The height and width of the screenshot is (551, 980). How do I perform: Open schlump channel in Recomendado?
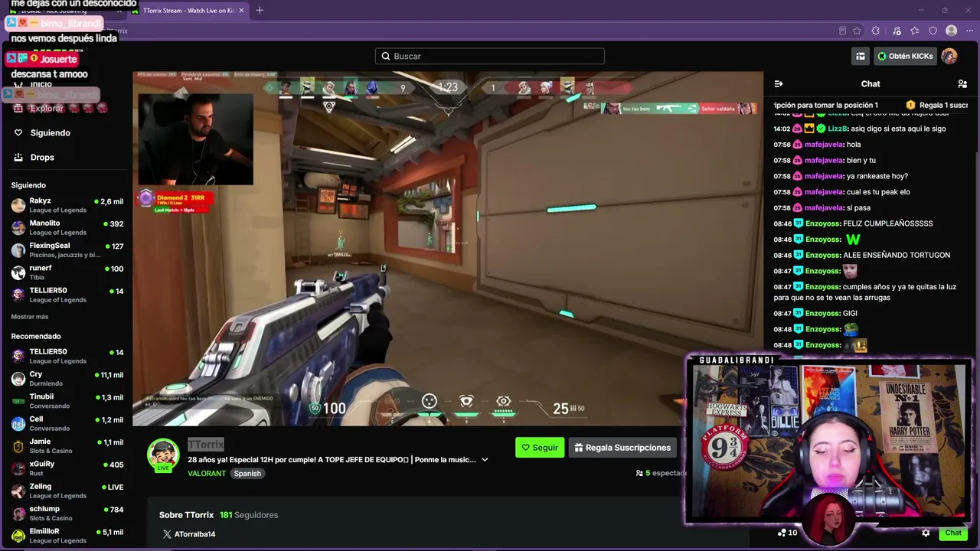pos(67,513)
